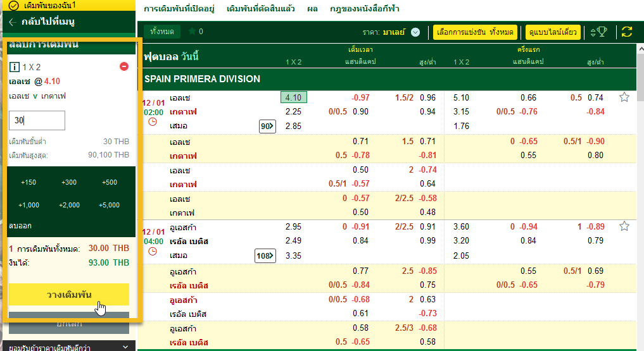Expand the 108 more markets button
Screen dimensions: 644x351
[265, 256]
